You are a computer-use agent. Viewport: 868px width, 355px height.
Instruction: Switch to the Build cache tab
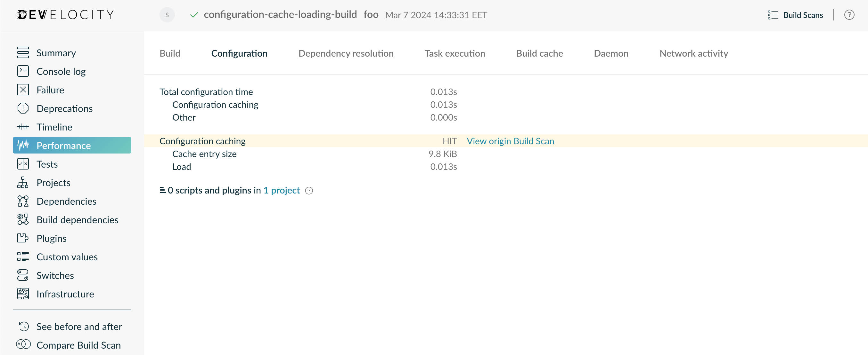tap(539, 53)
